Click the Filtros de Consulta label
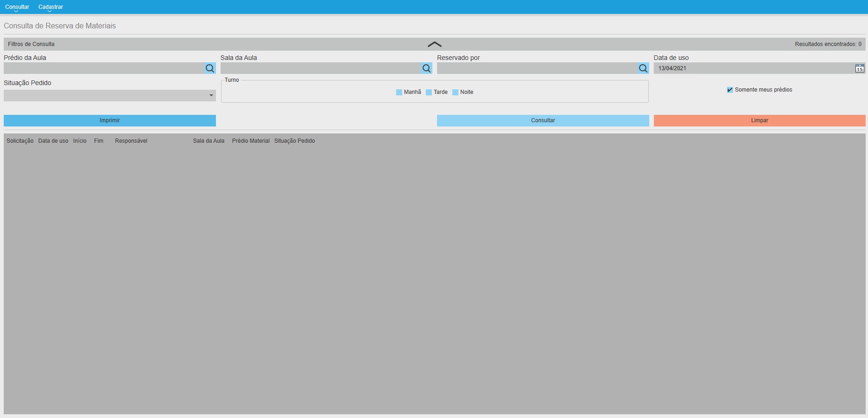The image size is (868, 418). (31, 44)
